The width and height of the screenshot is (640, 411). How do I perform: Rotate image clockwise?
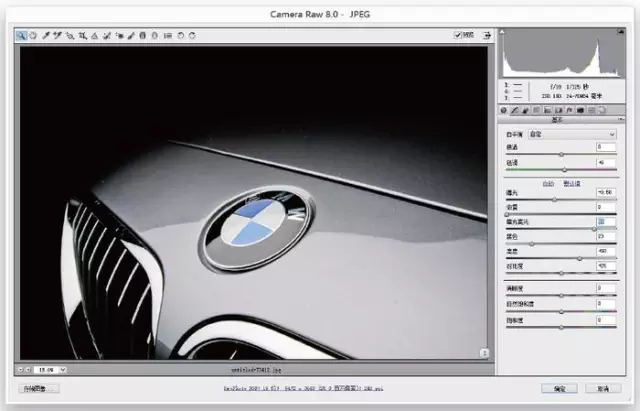[x=192, y=35]
